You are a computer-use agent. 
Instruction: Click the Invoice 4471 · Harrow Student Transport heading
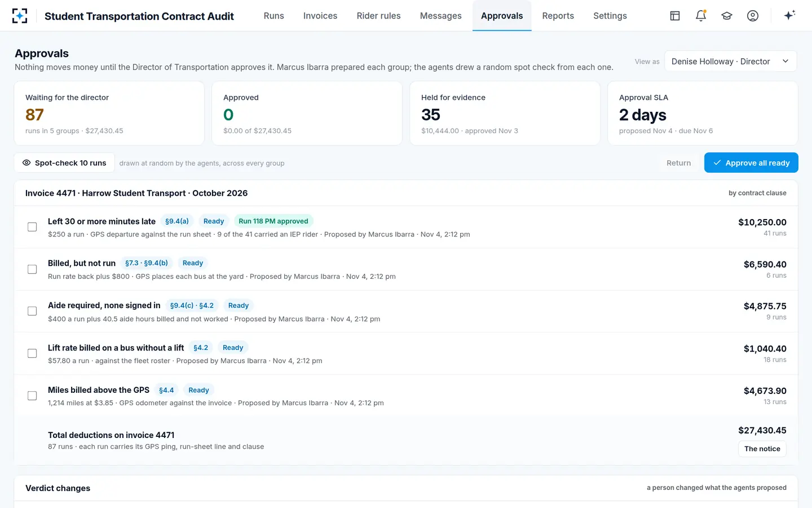click(136, 193)
